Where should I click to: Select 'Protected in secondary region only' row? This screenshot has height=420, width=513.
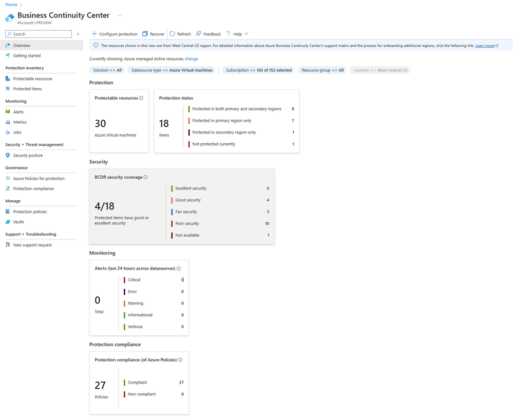241,132
